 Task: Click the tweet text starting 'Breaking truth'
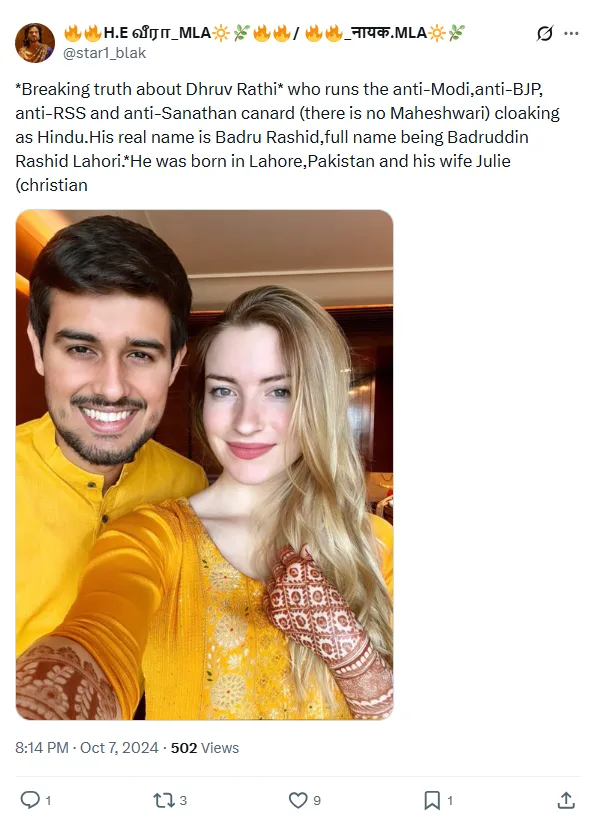287,137
